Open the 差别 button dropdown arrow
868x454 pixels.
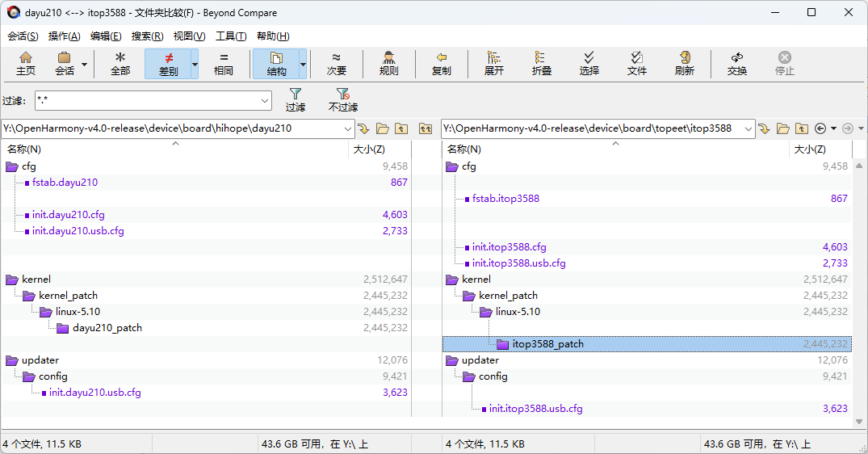(x=195, y=65)
